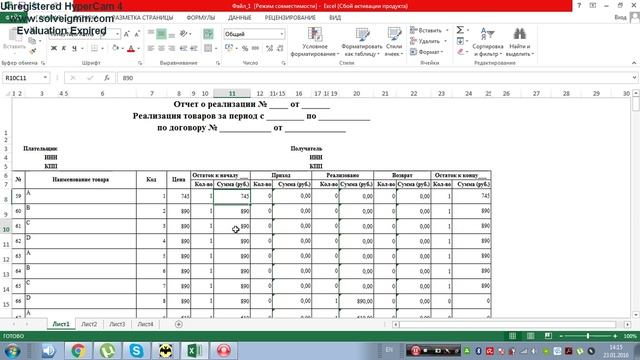Expand the formula bar
The width and height of the screenshot is (640, 360).
coord(634,78)
